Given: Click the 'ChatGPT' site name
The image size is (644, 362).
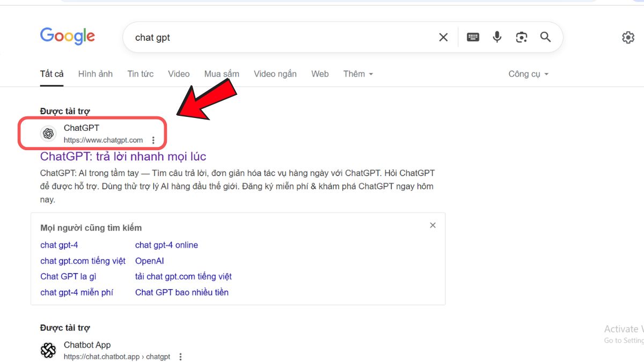Looking at the screenshot, I should (82, 128).
